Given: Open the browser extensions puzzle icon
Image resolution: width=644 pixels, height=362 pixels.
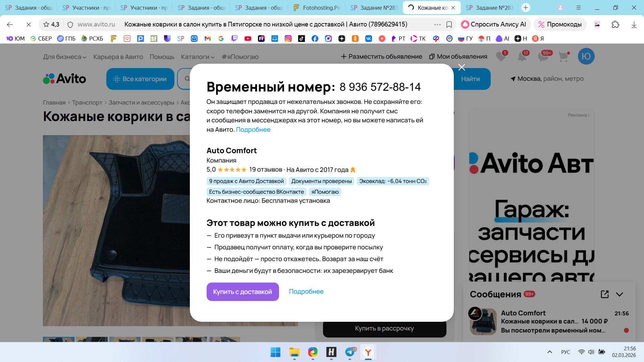Looking at the screenshot, I should 615,24.
